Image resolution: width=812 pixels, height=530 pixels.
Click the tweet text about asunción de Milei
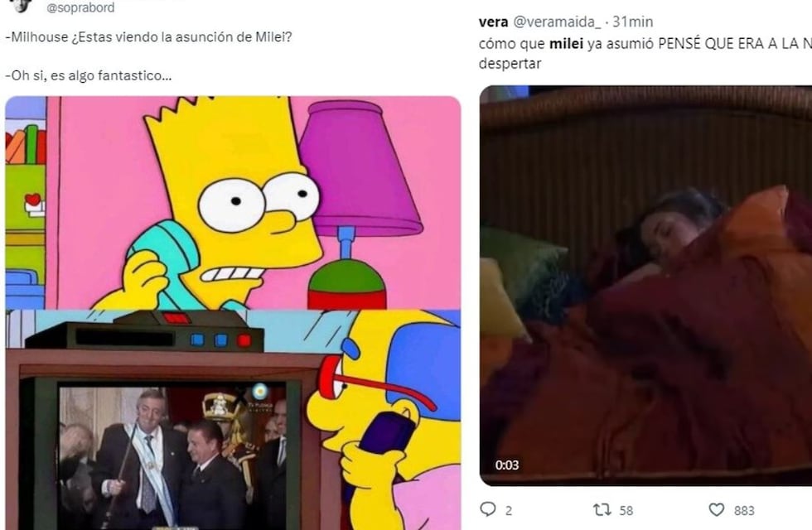pyautogui.click(x=148, y=37)
